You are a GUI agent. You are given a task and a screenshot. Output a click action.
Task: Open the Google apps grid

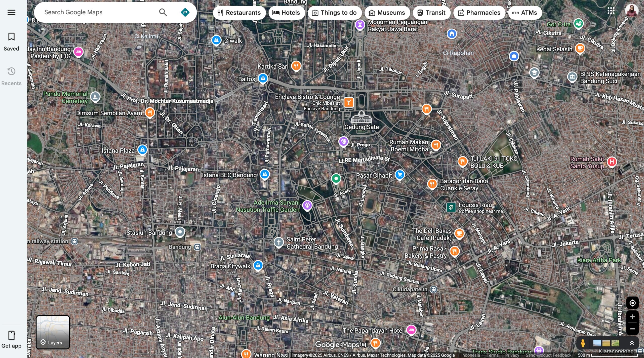pos(611,11)
